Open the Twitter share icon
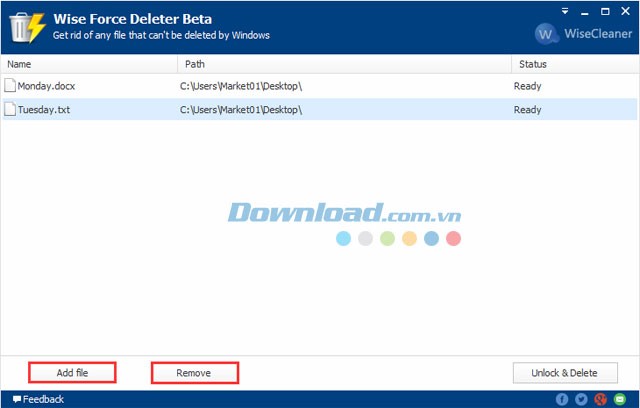The height and width of the screenshot is (408, 640). pos(581,399)
